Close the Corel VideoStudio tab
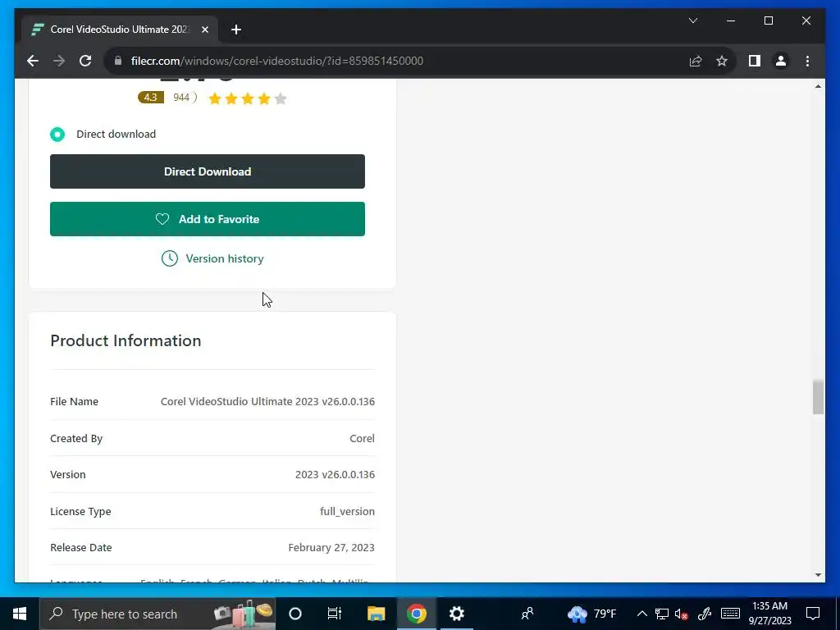840x630 pixels. [204, 30]
